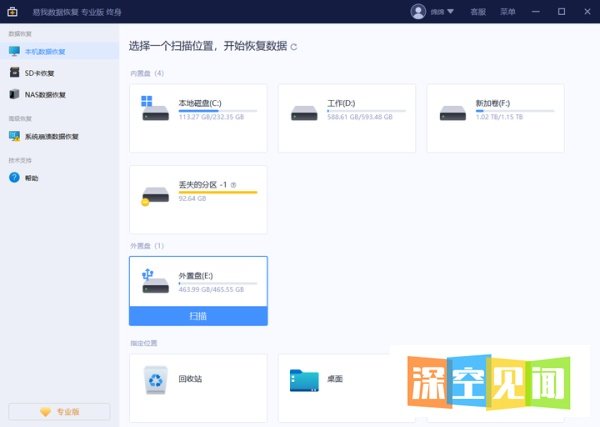
Task: Click the toolbox app logo icon
Action: click(12, 11)
